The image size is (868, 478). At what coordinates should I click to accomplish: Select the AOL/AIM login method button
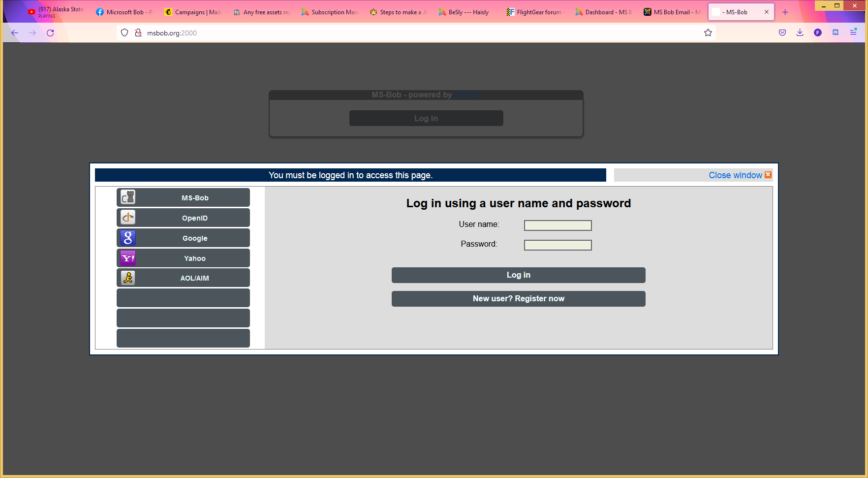point(183,278)
